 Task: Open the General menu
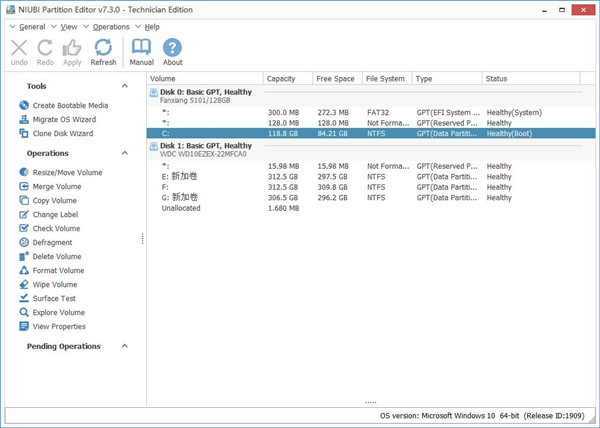[32, 26]
